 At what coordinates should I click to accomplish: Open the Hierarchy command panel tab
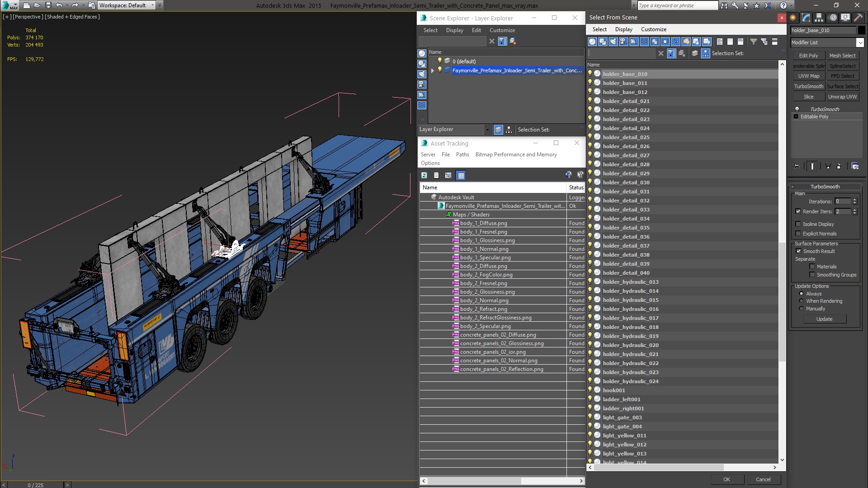pos(819,18)
